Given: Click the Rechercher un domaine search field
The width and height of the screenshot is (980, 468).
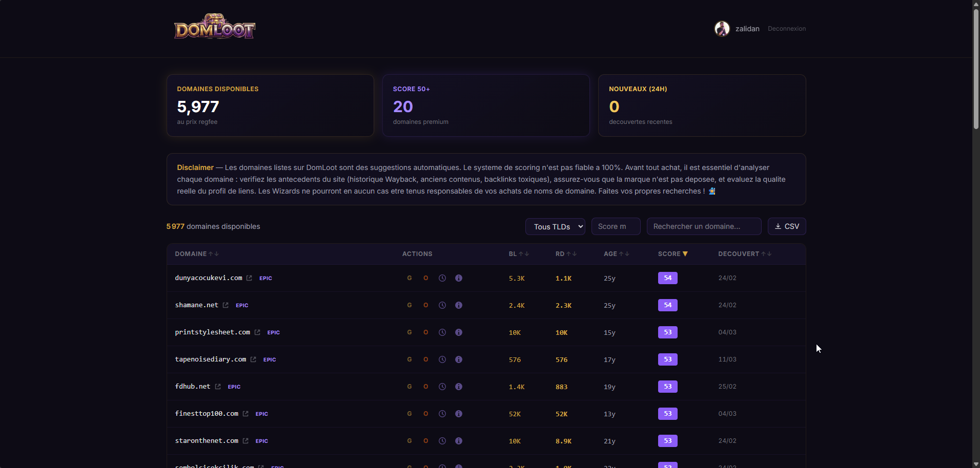Looking at the screenshot, I should click(x=703, y=226).
